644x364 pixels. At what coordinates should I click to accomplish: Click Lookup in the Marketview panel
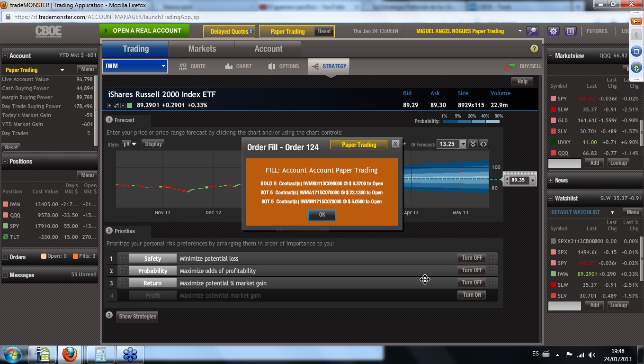tap(618, 163)
